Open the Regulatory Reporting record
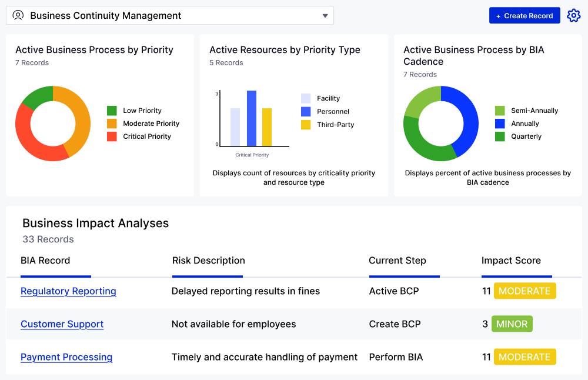588x380 pixels. pyautogui.click(x=68, y=291)
